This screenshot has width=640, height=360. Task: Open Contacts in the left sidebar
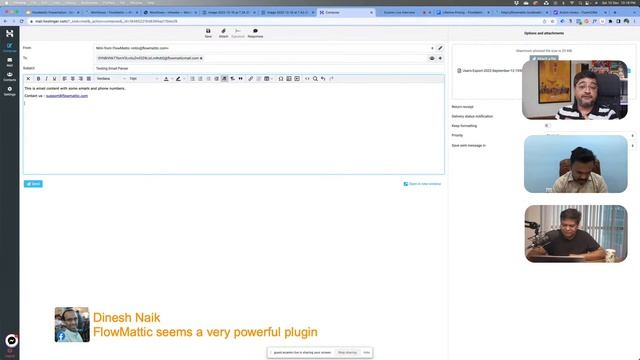pyautogui.click(x=9, y=76)
